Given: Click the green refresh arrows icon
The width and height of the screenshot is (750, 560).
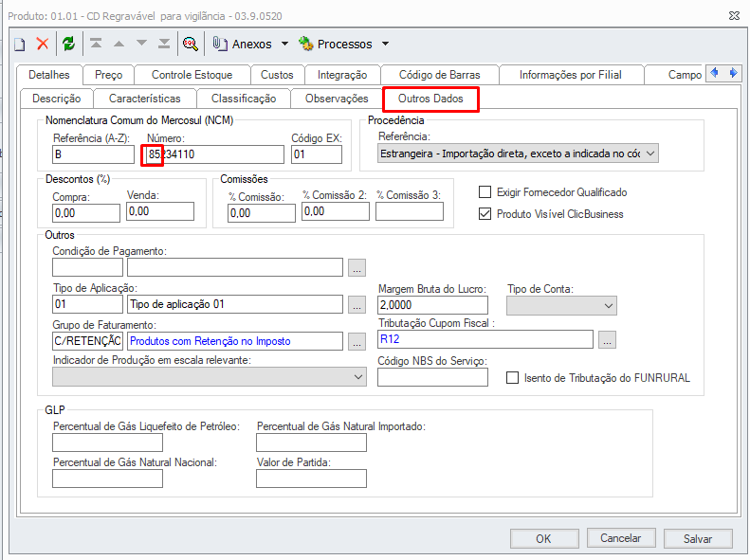Looking at the screenshot, I should (69, 44).
